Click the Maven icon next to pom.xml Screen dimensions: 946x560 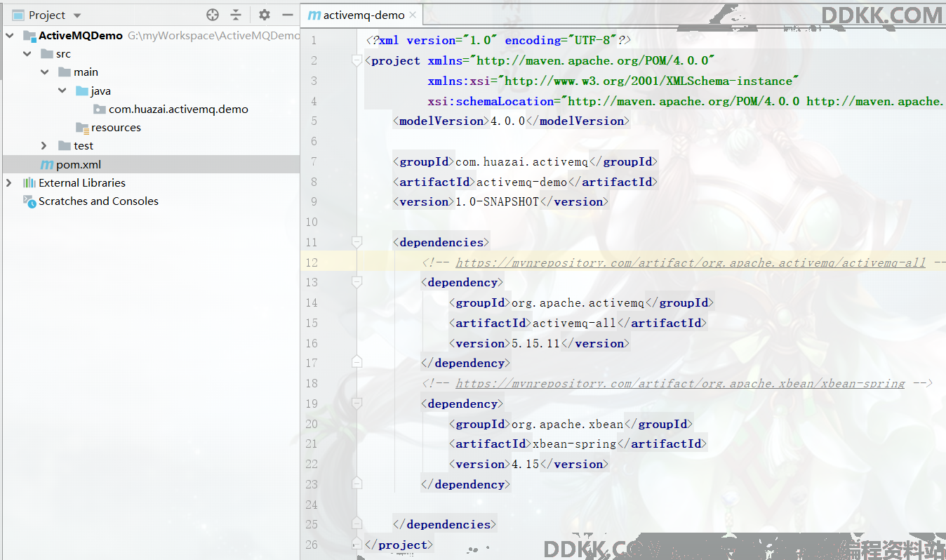pyautogui.click(x=46, y=164)
